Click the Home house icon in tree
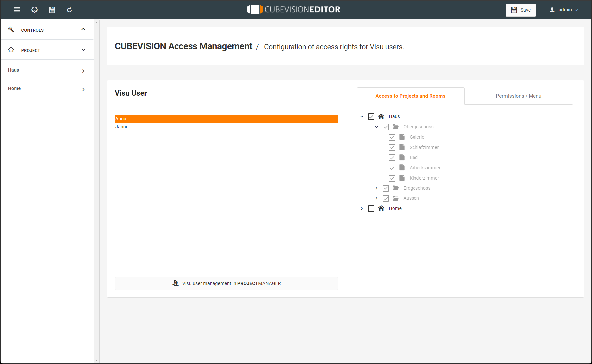The image size is (592, 364). click(381, 208)
